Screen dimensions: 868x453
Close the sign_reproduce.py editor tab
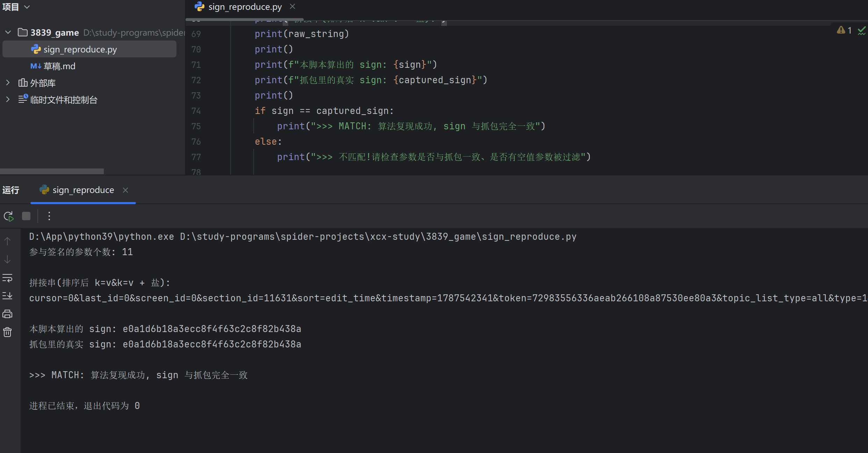coord(292,7)
